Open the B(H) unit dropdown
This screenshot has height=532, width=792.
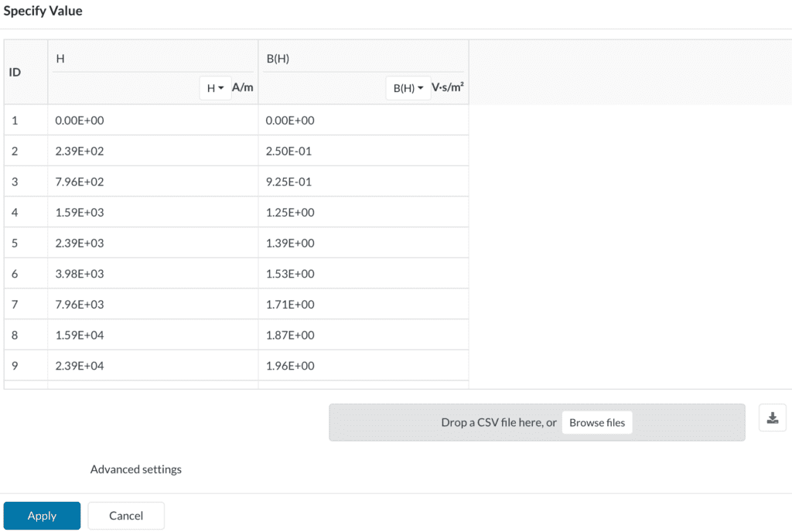408,88
